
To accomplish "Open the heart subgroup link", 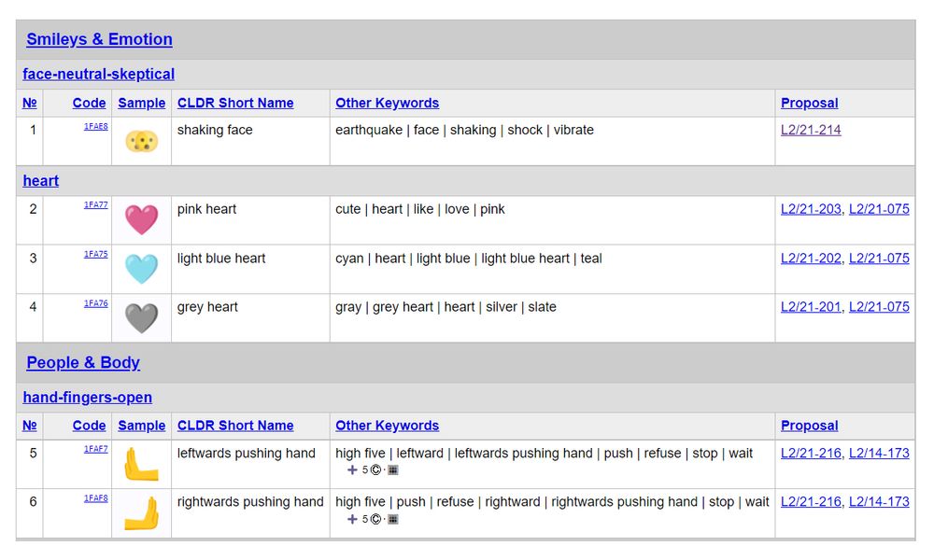I will click(40, 180).
